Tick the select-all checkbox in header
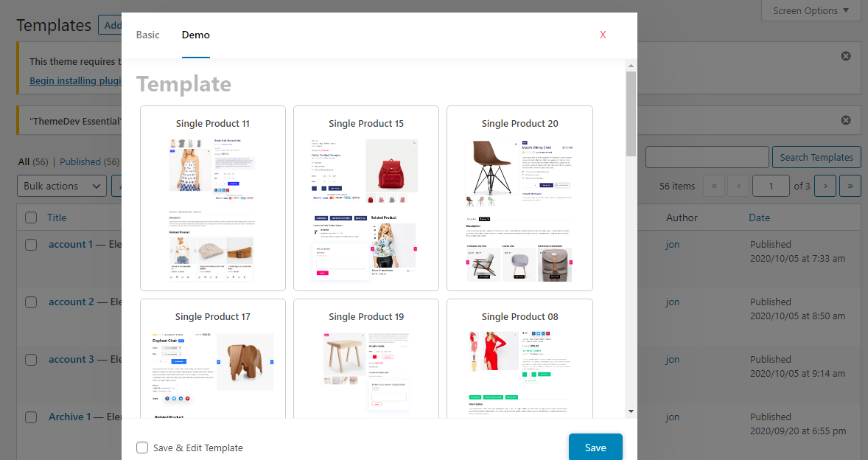This screenshot has height=463, width=868. pyautogui.click(x=31, y=217)
